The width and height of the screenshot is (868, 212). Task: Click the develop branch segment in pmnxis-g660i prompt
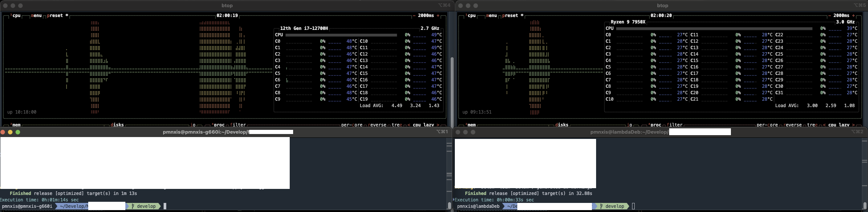click(x=143, y=206)
